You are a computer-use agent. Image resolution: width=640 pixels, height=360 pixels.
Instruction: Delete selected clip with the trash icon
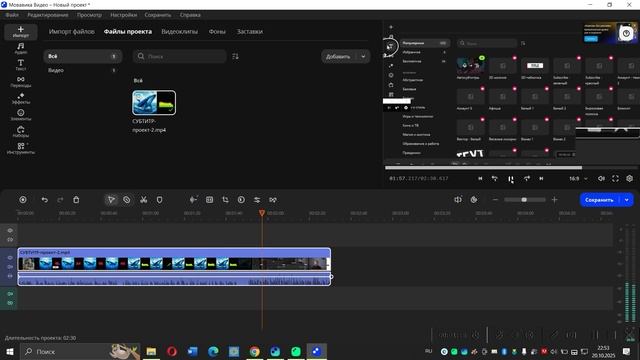click(x=76, y=200)
